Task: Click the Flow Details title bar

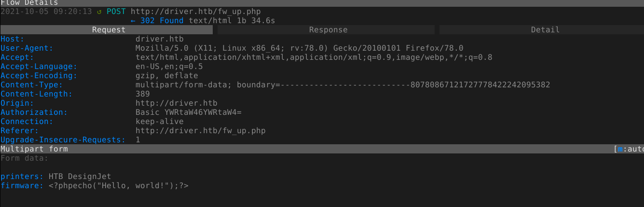Action: point(29,2)
